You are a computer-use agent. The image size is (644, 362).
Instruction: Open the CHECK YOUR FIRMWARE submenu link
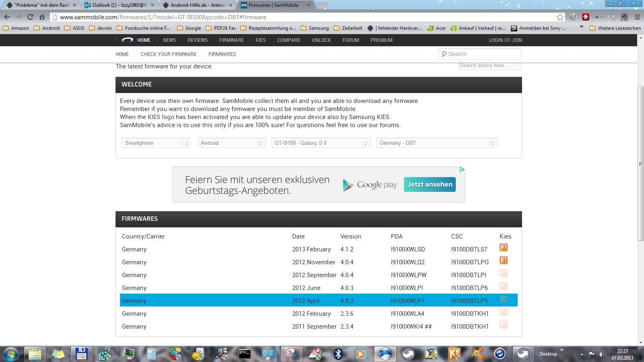pyautogui.click(x=169, y=54)
